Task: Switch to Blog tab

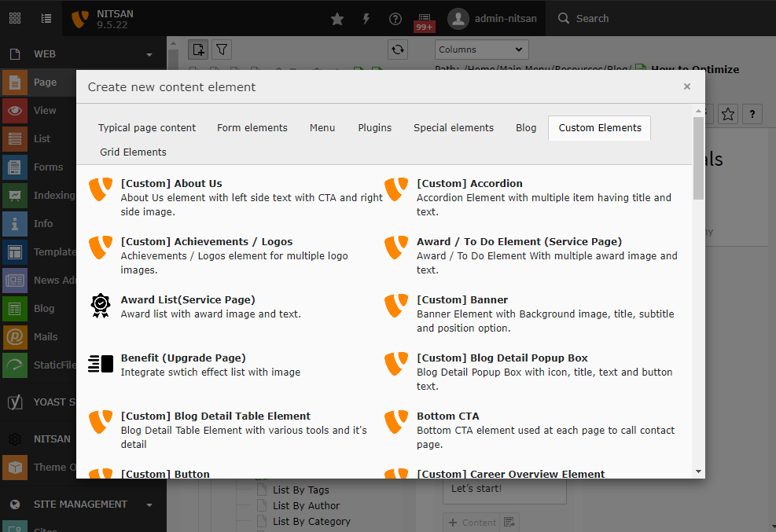Action: [525, 127]
